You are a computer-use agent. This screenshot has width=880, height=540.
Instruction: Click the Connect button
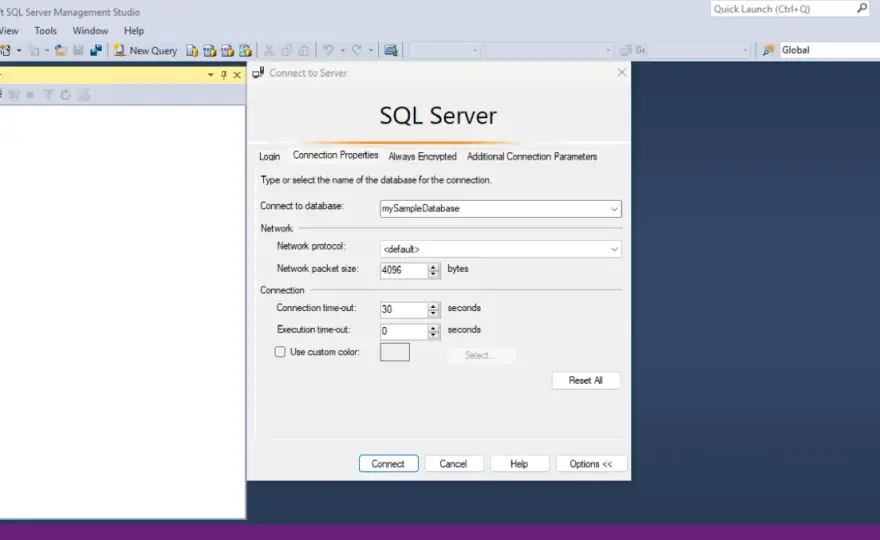[x=388, y=464]
